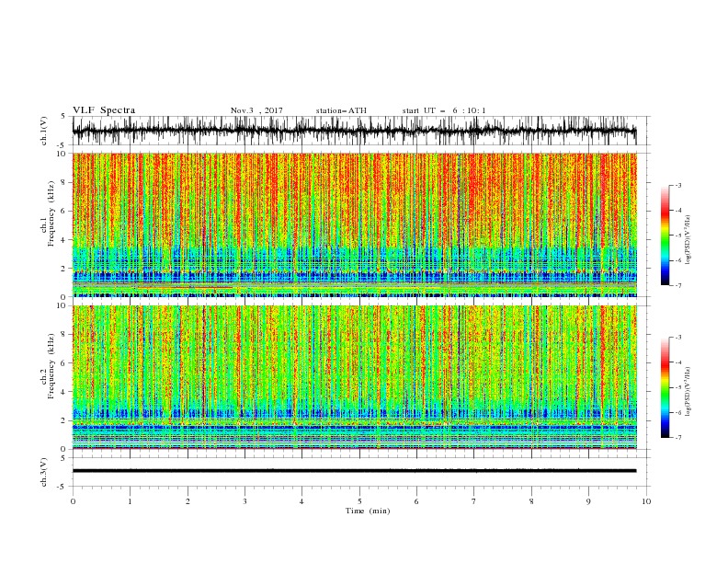Click the "0" tick on time axis

[73, 501]
